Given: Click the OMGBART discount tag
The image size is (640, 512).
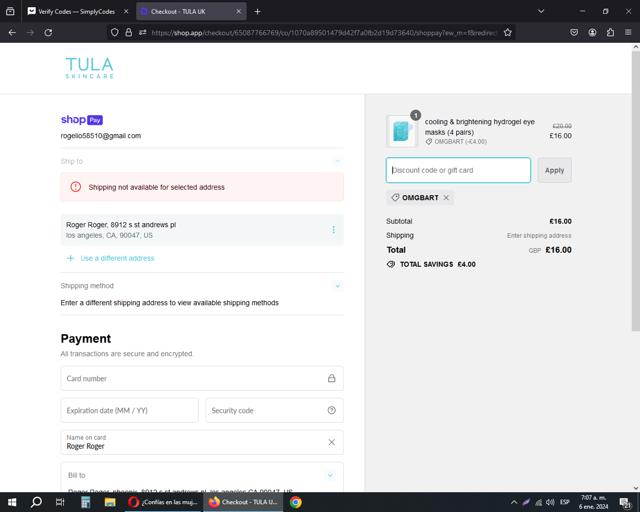Looking at the screenshot, I should (x=420, y=198).
